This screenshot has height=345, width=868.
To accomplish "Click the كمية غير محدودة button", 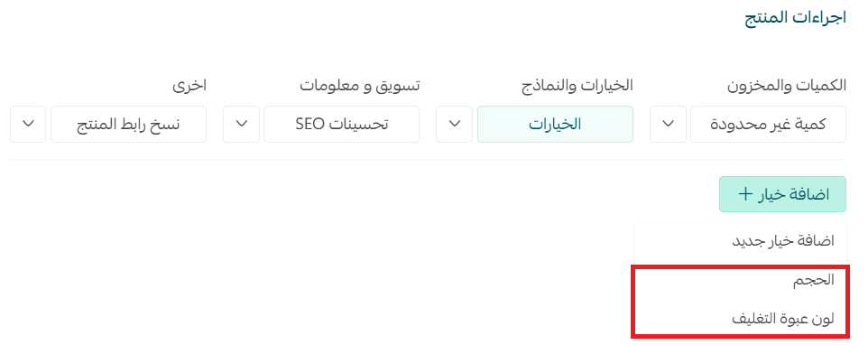I will (x=769, y=124).
